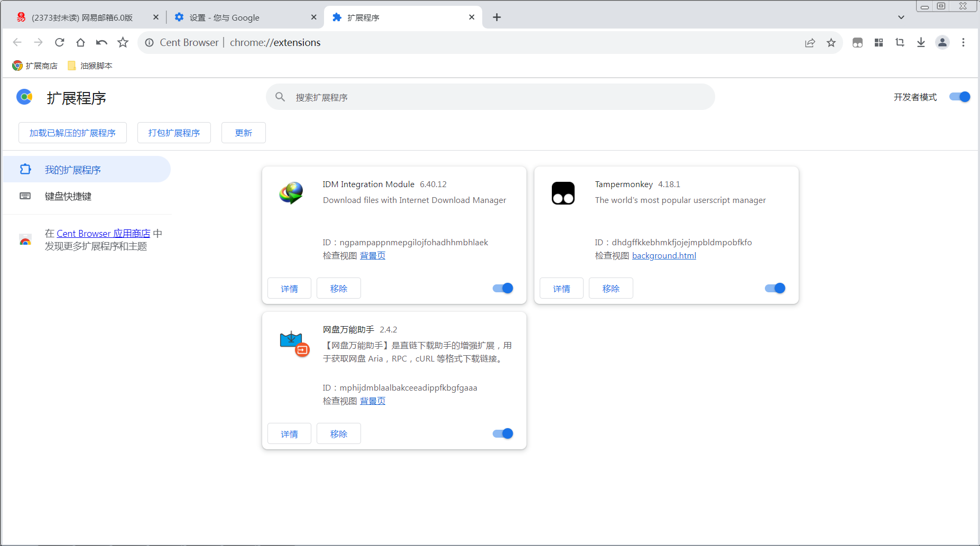Image resolution: width=980 pixels, height=546 pixels.
Task: Click the IDM Integration Module icon
Action: (291, 192)
